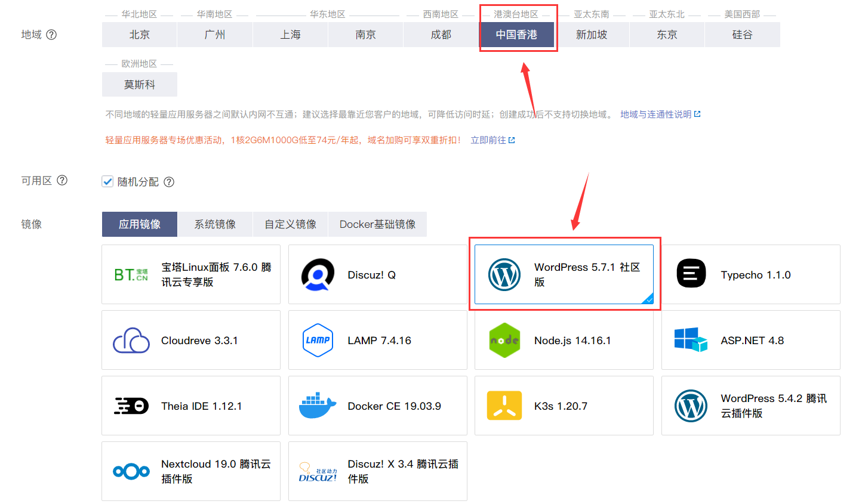Select the 北京 region
Image resolution: width=865 pixels, height=504 pixels.
click(x=139, y=35)
